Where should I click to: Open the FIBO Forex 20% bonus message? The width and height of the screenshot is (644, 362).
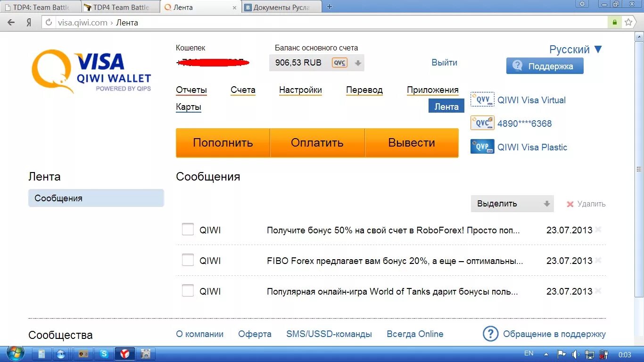pos(395,261)
